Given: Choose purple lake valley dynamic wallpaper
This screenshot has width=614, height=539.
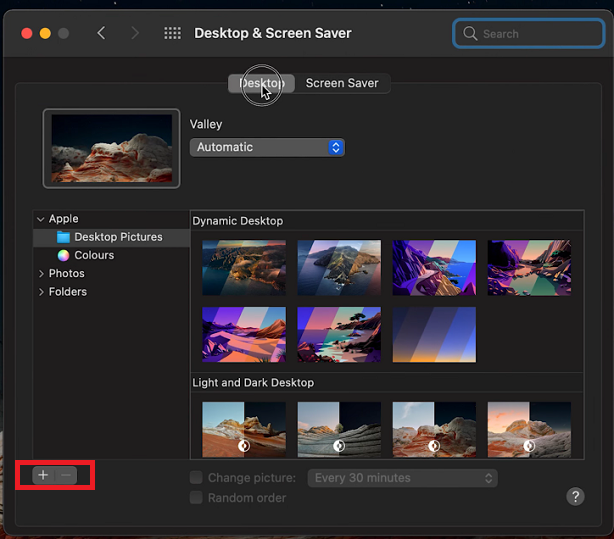Looking at the screenshot, I should click(x=529, y=268).
